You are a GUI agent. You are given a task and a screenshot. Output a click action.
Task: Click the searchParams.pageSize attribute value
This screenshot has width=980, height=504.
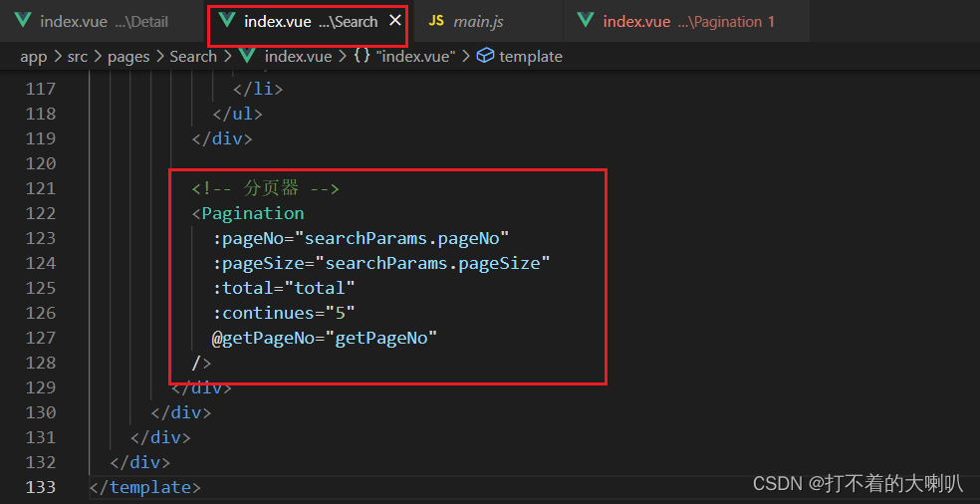[437, 263]
